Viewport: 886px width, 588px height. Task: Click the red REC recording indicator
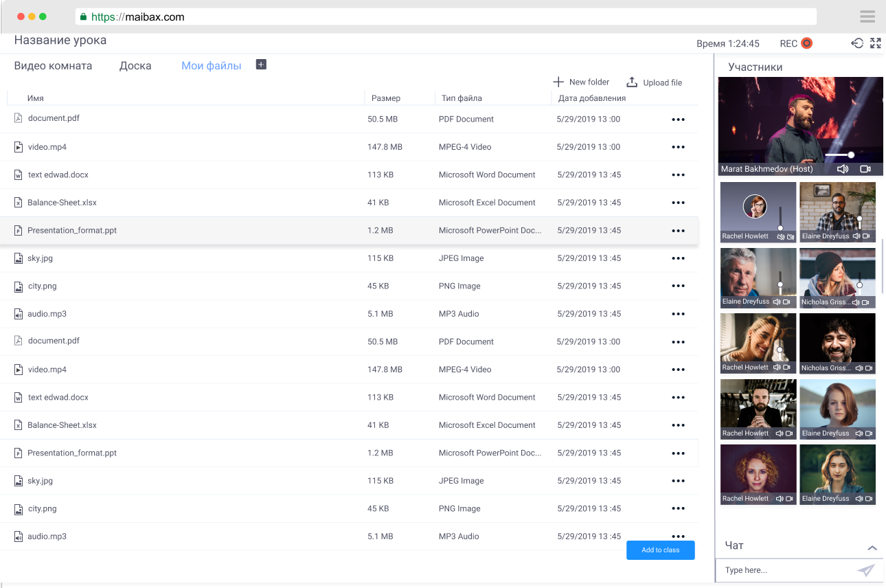pyautogui.click(x=807, y=43)
